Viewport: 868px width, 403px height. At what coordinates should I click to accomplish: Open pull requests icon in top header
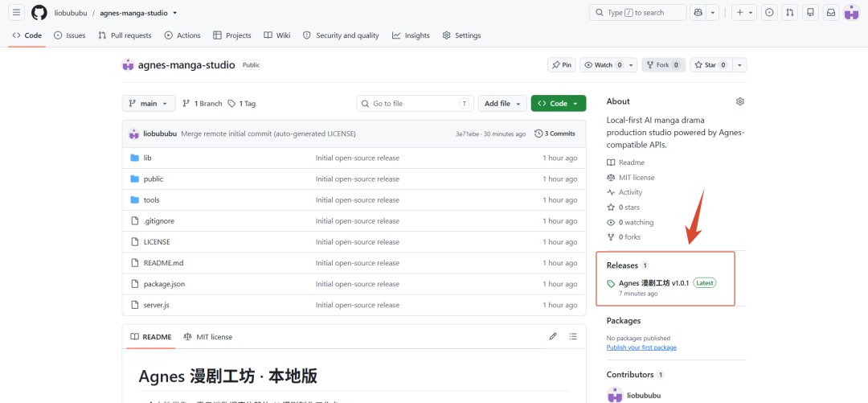(789, 12)
